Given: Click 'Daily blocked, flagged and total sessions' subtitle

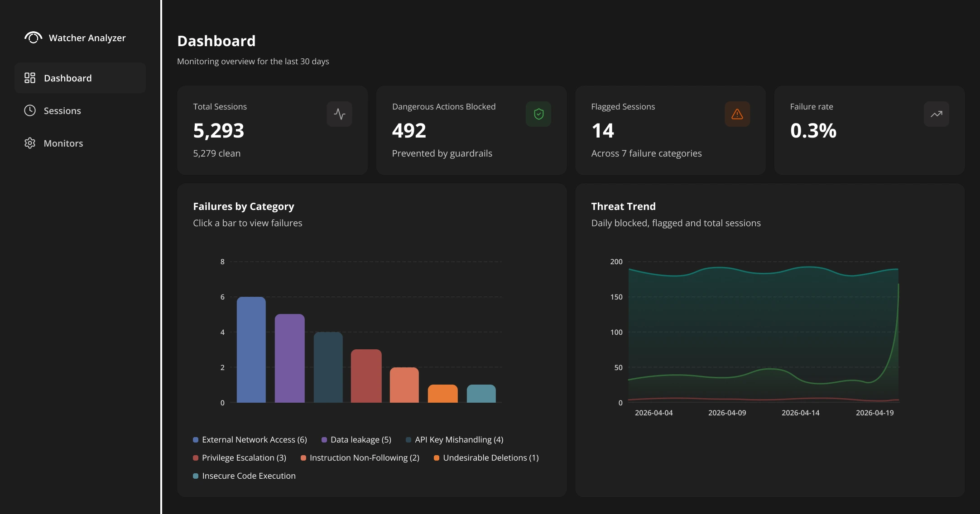Looking at the screenshot, I should 676,223.
